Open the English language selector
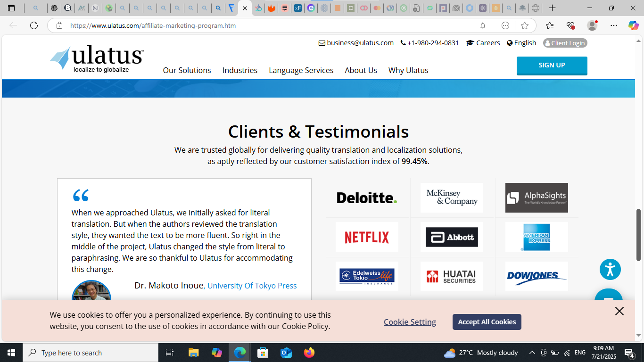The image size is (644, 362). click(521, 43)
